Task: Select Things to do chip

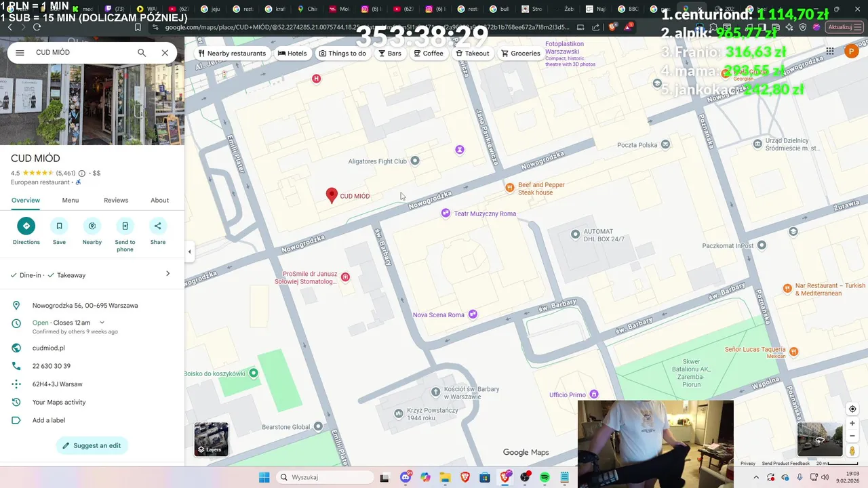Action: 342,54
